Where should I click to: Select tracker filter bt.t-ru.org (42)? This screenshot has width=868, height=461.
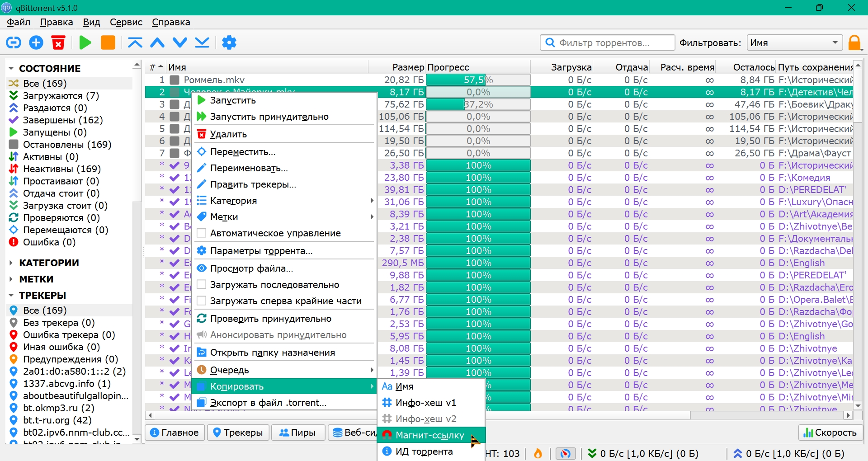57,420
